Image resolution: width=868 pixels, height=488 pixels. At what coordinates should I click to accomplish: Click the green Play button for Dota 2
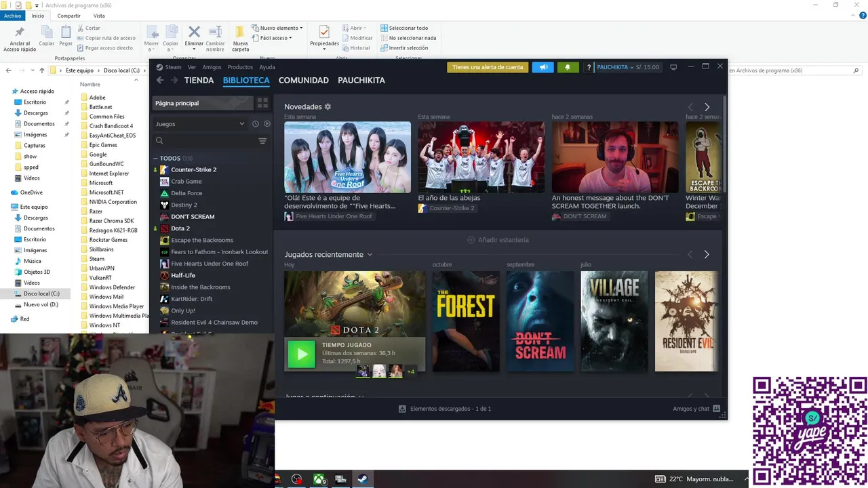click(302, 354)
